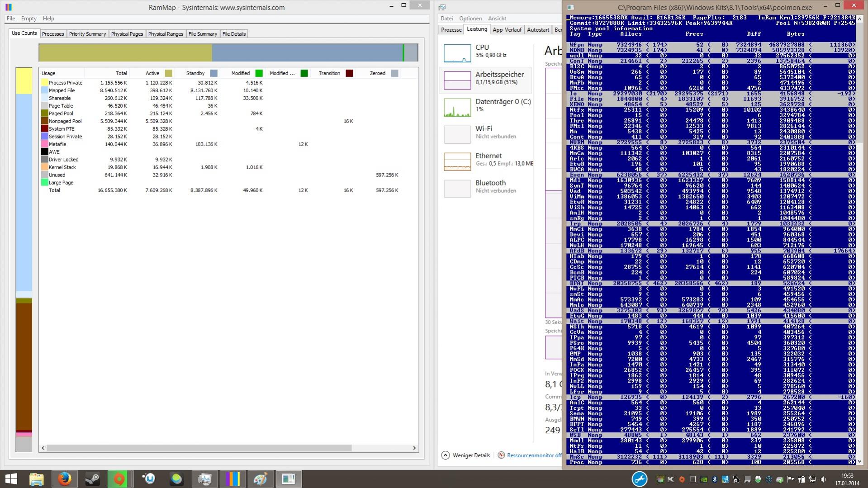Sort RamMap list by Active column
Viewport: 868px width, 488px height.
click(152, 73)
